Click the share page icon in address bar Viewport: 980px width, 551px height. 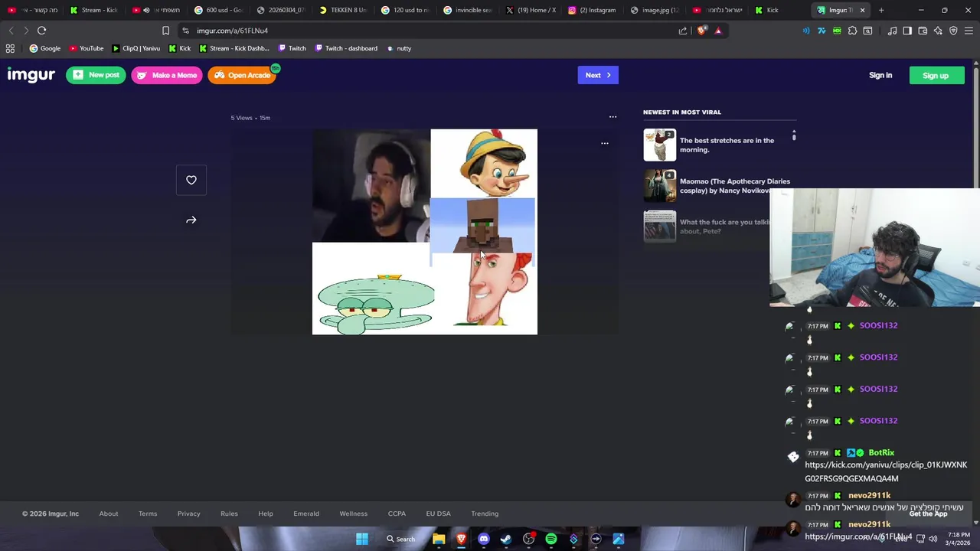[683, 31]
